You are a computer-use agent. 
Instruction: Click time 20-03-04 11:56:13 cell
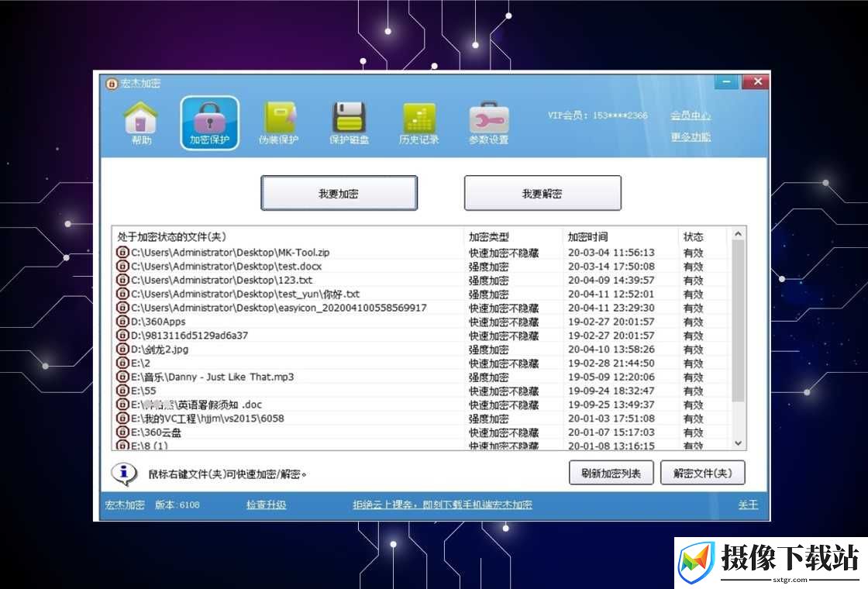click(x=611, y=253)
